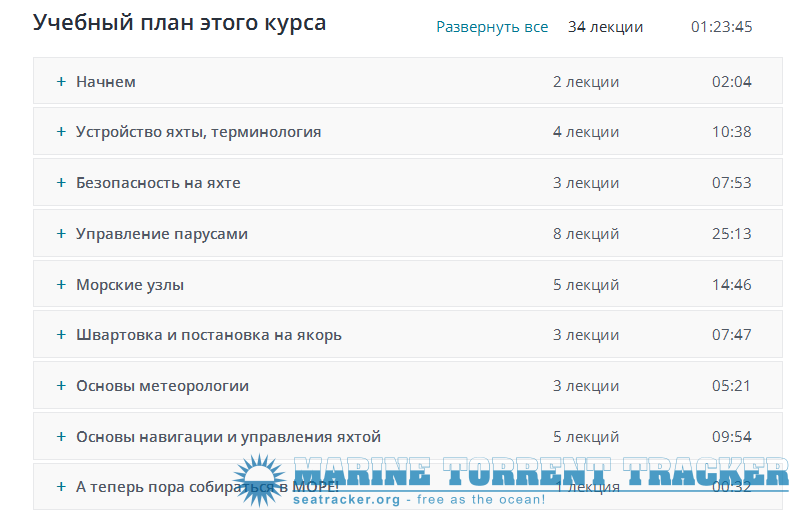Click plus icon beside Швартовка и постановка на якорь
806x522 pixels.
click(61, 334)
